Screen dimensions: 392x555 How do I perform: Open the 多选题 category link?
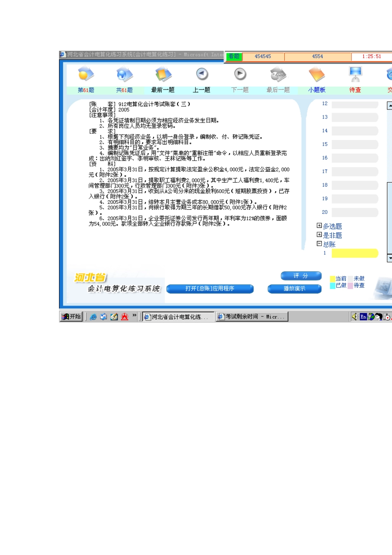point(333,226)
